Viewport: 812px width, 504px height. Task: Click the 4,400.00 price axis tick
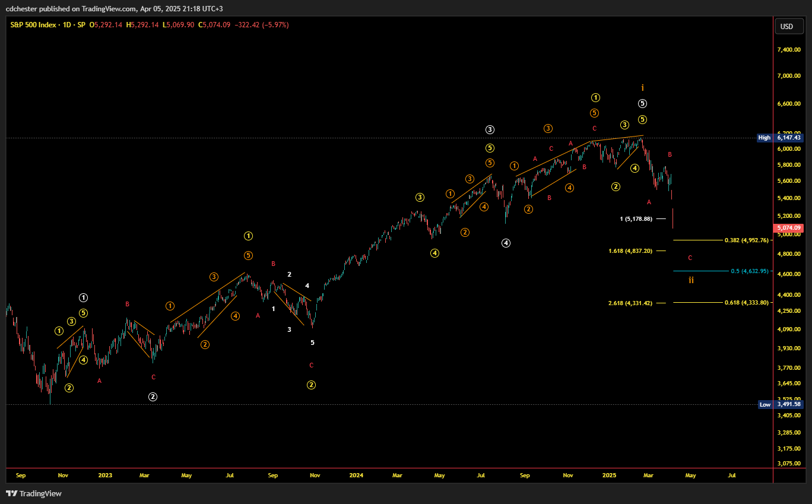click(788, 295)
